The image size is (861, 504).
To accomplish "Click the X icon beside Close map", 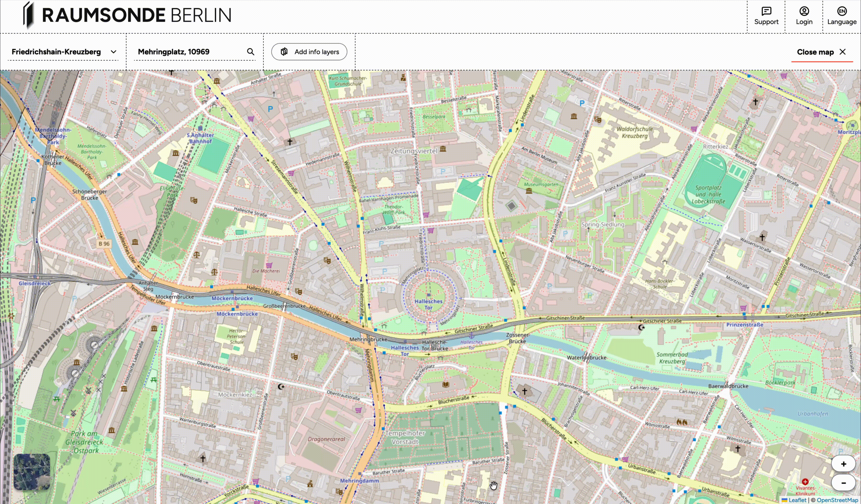I will [x=843, y=52].
